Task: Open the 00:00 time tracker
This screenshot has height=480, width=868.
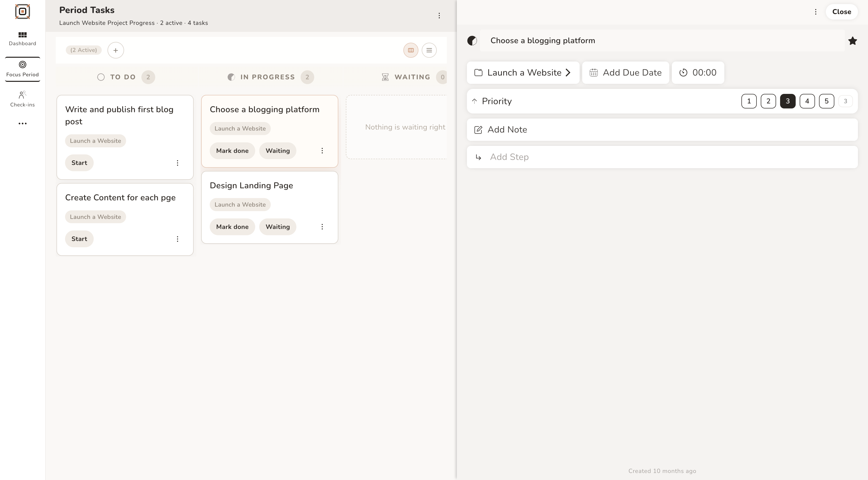Action: 698,73
